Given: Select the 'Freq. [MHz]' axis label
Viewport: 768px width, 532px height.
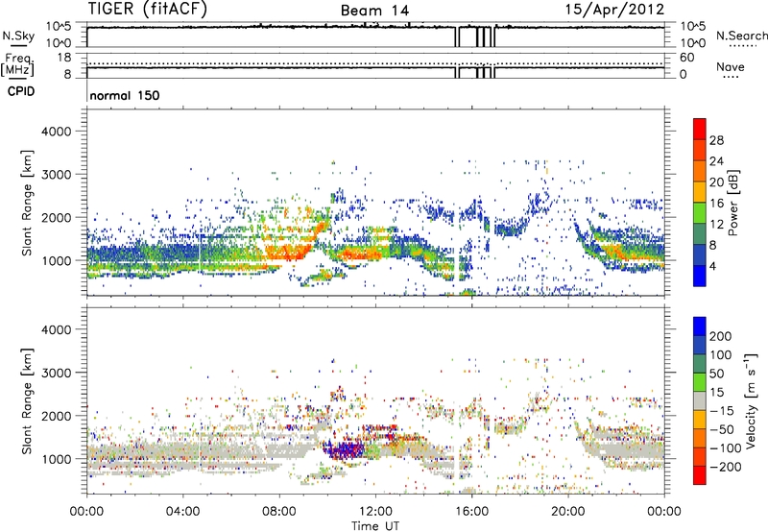Looking at the screenshot, I should (18, 65).
